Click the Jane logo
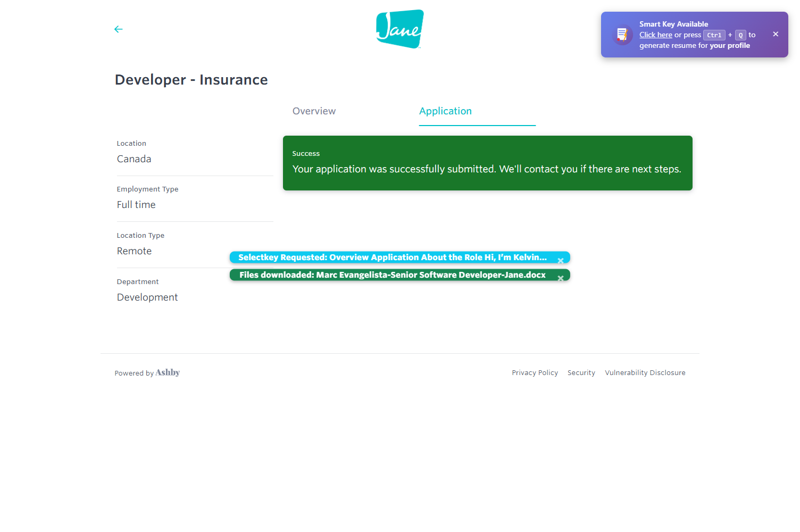 (x=400, y=29)
